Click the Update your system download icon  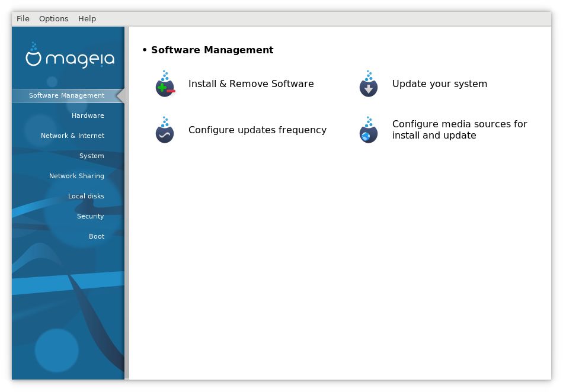pyautogui.click(x=368, y=85)
